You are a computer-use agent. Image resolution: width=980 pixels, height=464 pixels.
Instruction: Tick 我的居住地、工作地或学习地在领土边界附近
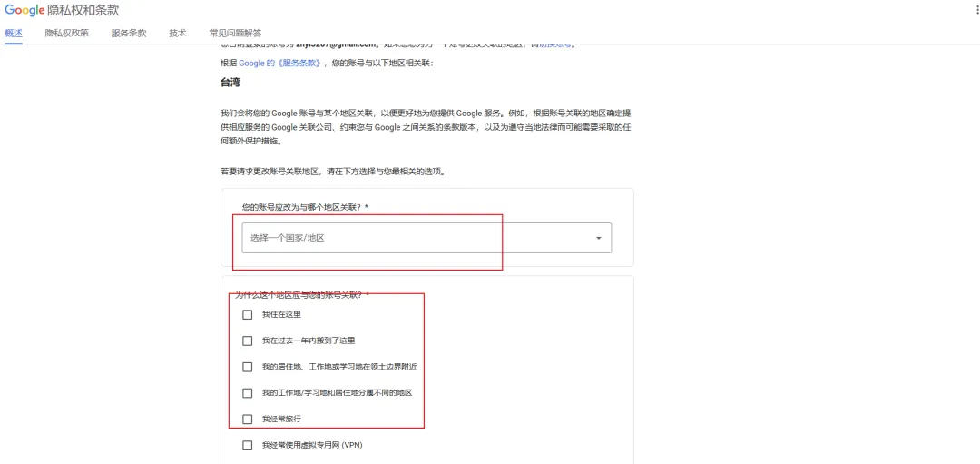[248, 367]
